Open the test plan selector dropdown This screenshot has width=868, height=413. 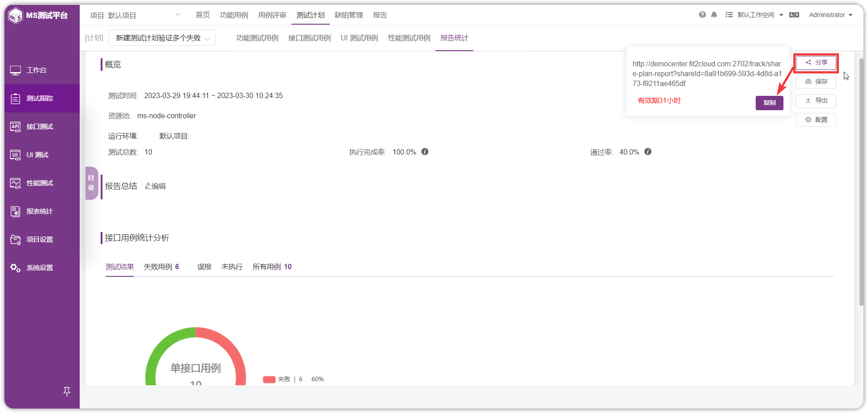tap(162, 38)
